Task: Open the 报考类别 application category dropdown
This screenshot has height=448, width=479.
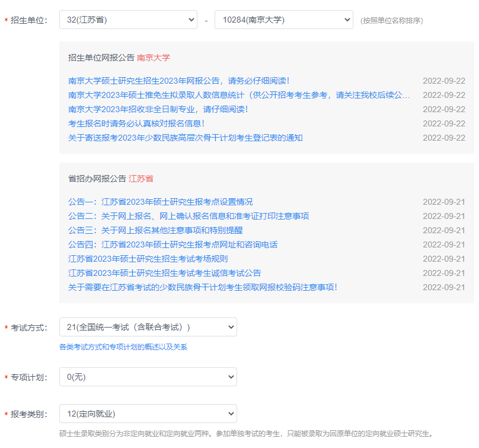Action: pyautogui.click(x=148, y=414)
